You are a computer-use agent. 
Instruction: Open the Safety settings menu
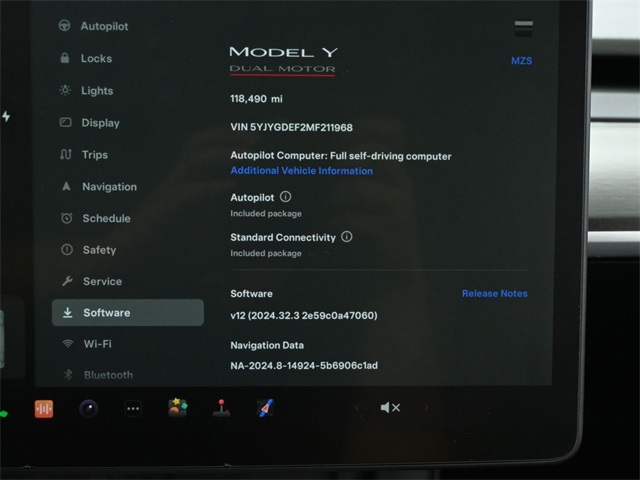pos(89,250)
